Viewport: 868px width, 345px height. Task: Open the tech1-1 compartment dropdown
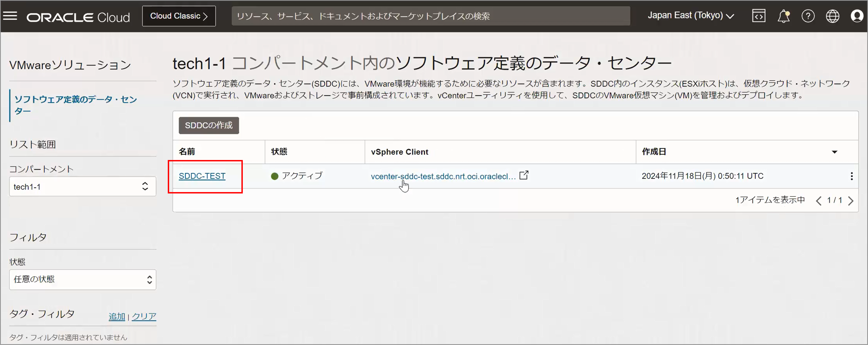pyautogui.click(x=83, y=186)
